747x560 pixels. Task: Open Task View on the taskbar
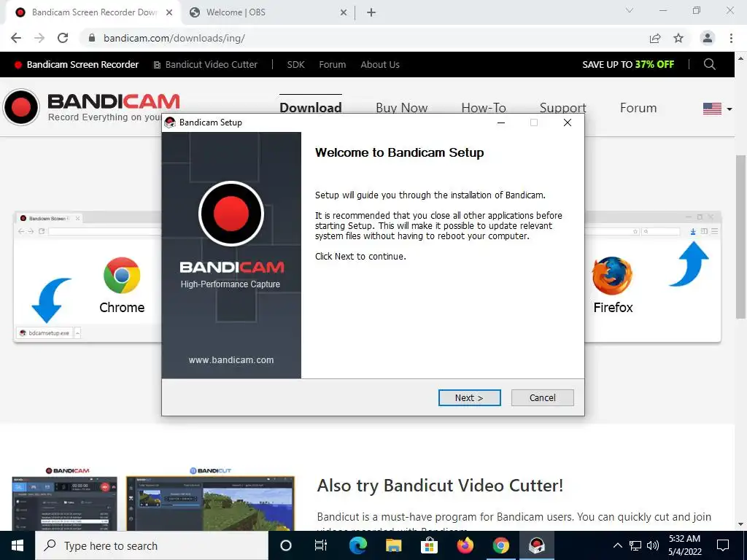pos(321,545)
